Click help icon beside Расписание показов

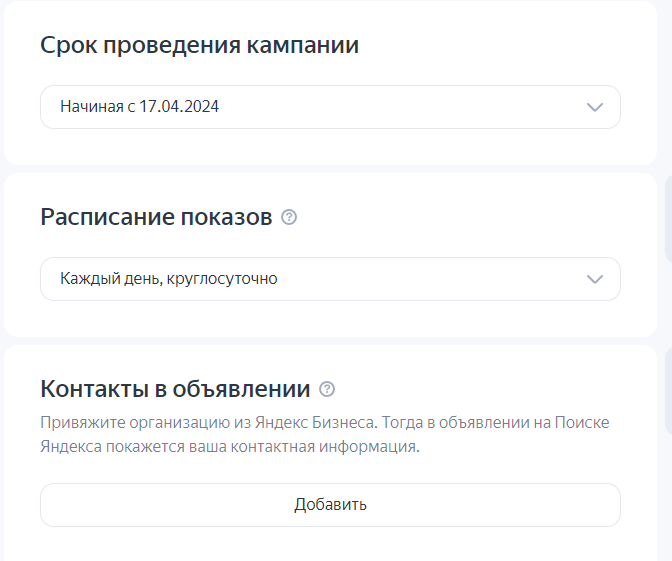pos(289,217)
